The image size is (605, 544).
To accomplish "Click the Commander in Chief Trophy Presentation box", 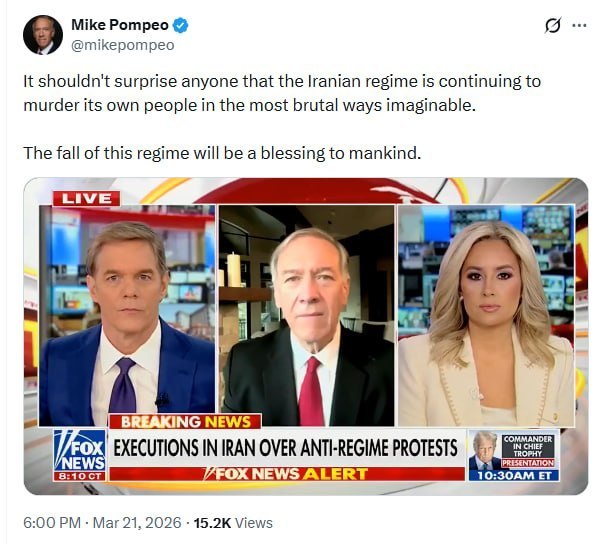I will [x=527, y=450].
